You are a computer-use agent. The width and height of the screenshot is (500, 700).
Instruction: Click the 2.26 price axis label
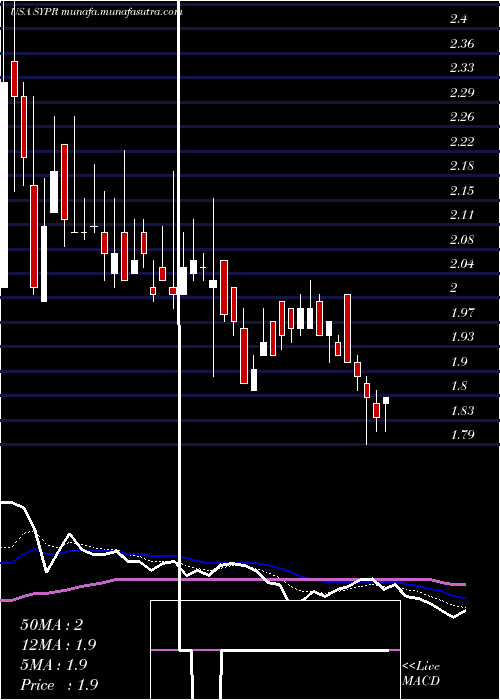[461, 117]
